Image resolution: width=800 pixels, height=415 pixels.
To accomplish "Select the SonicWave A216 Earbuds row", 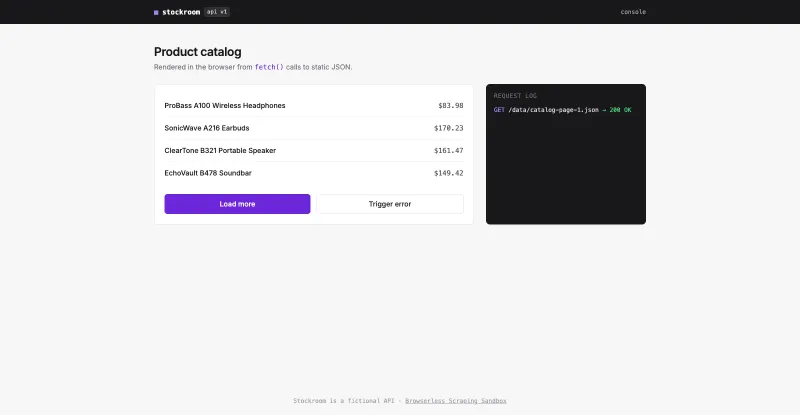I will pos(314,128).
